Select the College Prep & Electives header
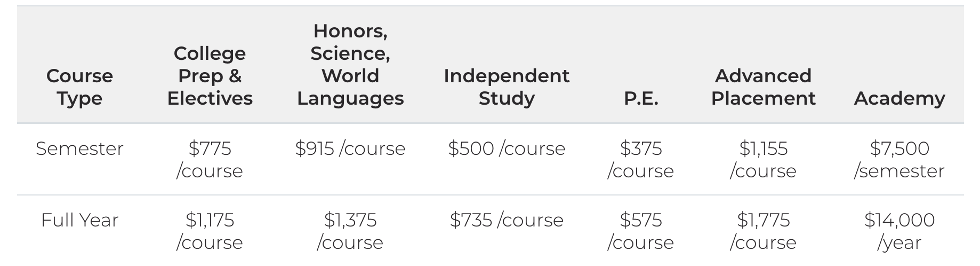 click(x=210, y=76)
